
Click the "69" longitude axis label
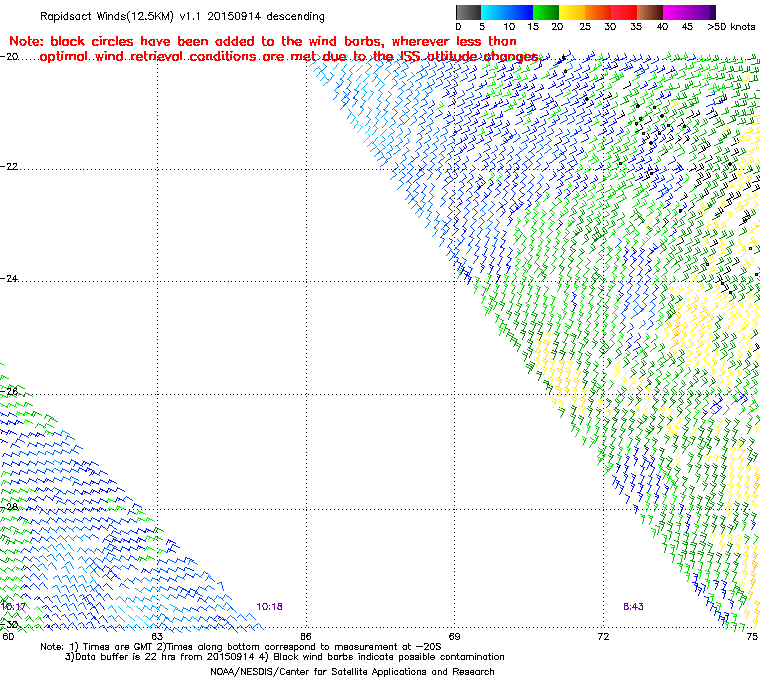coord(455,636)
